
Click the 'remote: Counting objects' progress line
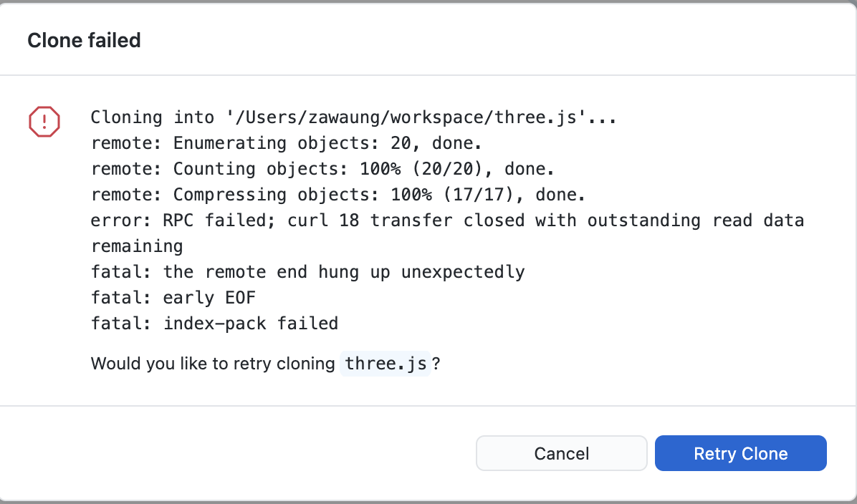coord(317,168)
